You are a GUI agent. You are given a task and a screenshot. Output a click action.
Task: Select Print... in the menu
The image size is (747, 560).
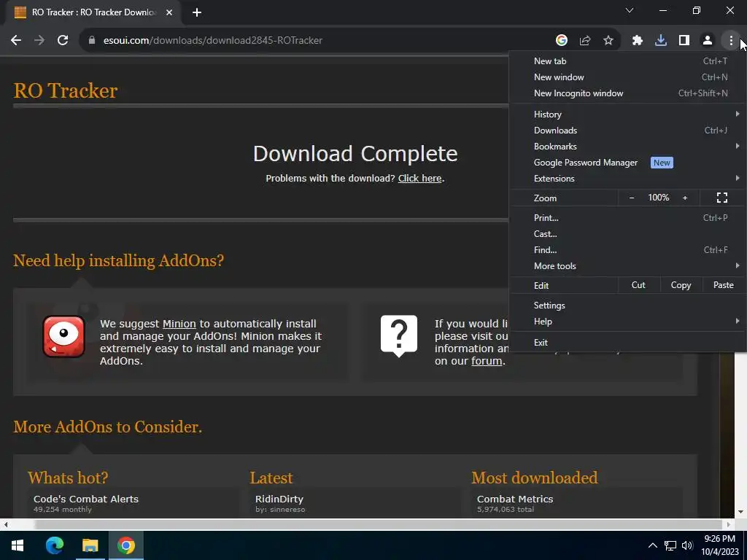[628, 218]
